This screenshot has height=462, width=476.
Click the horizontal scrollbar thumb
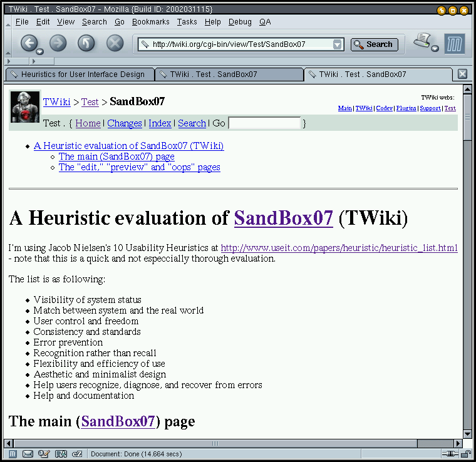[x=215, y=443]
